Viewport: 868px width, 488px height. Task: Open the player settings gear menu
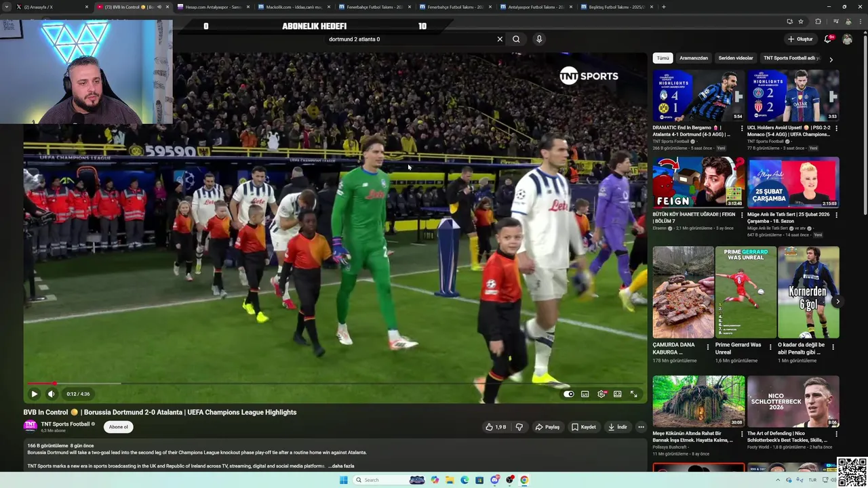(601, 394)
